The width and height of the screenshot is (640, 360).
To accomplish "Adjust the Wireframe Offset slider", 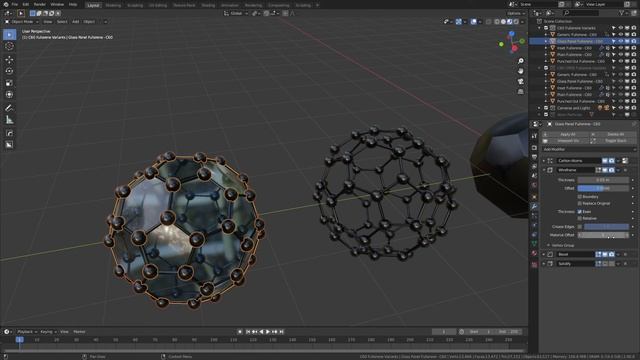I will pos(603,188).
